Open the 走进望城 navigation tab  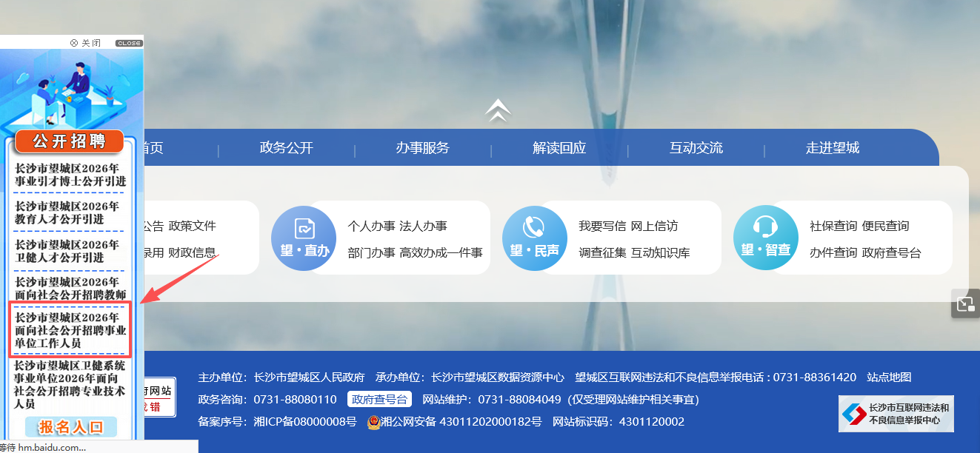(x=833, y=148)
